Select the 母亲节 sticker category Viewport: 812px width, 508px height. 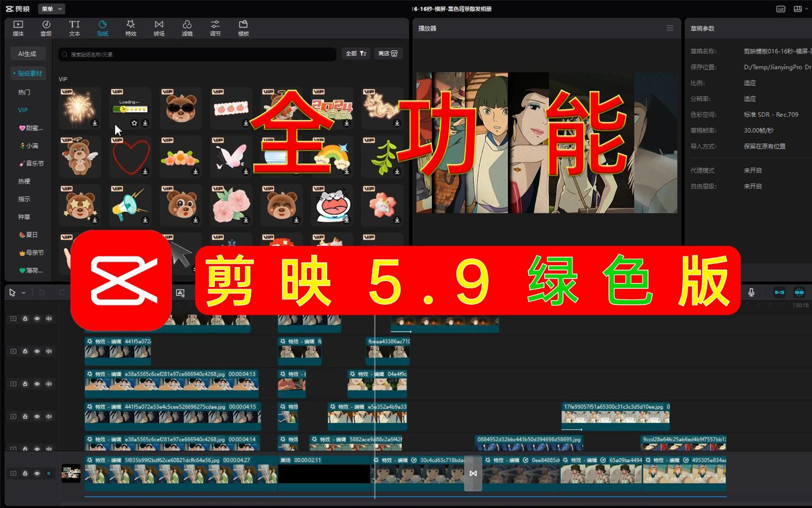(x=31, y=253)
